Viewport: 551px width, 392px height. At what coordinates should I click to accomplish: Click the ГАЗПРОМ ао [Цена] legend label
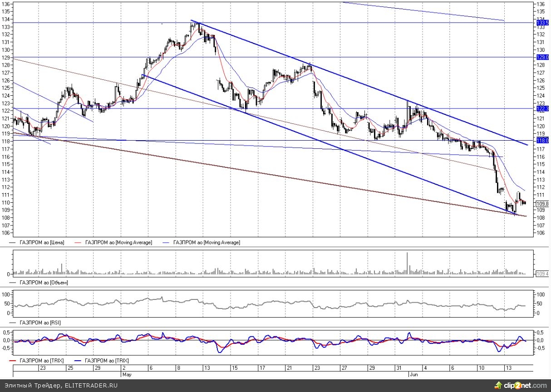click(42, 242)
